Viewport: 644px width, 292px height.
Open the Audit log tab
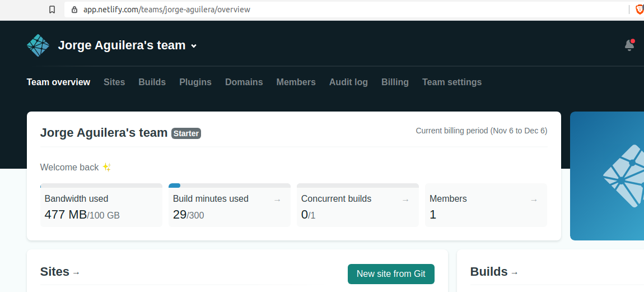click(x=348, y=82)
